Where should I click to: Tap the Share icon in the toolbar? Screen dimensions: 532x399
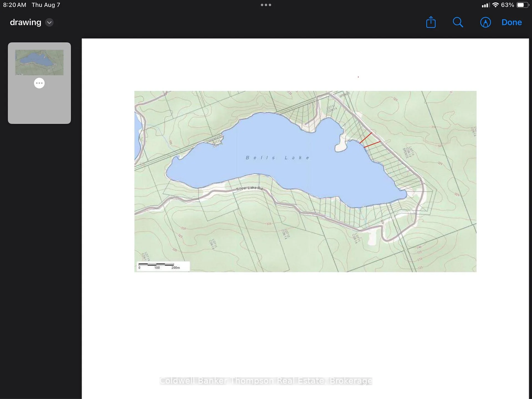click(431, 22)
